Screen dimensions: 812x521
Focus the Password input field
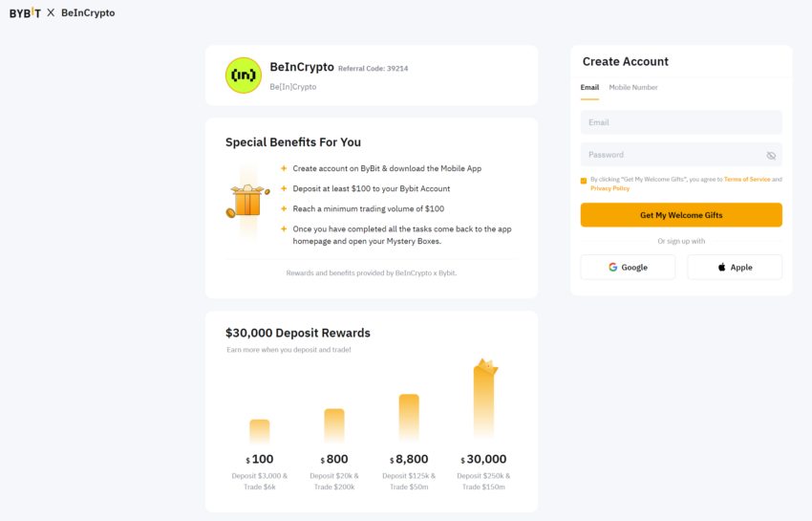(681, 155)
